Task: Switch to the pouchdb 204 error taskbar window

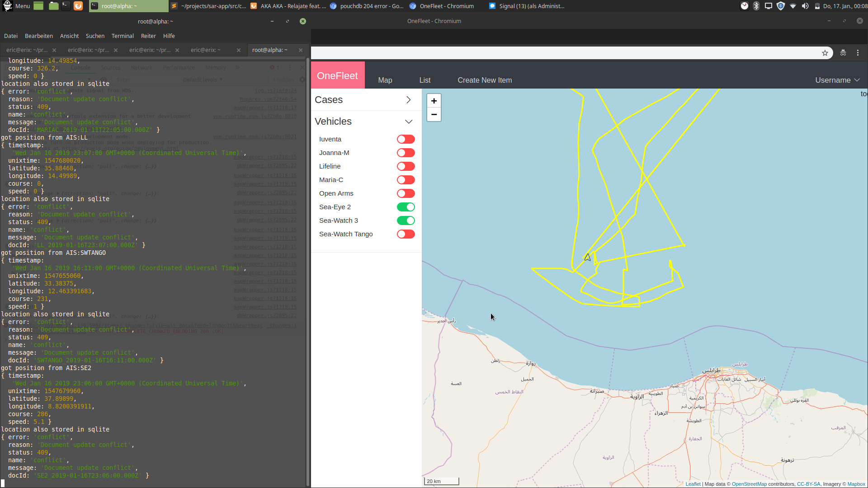Action: tap(367, 6)
